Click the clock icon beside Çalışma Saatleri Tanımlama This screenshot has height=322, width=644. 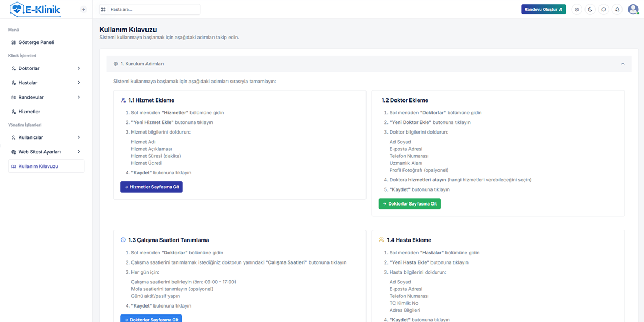123,240
